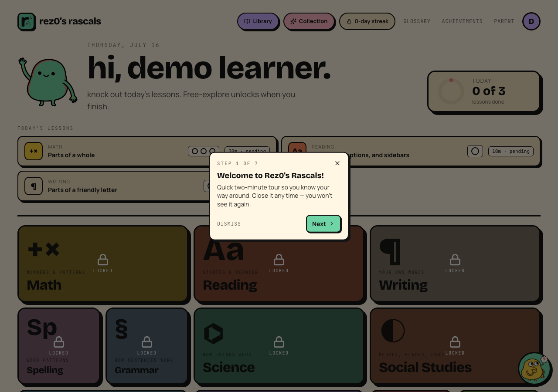Open the Grammar subject card title
This screenshot has height=392, width=558.
pyautogui.click(x=136, y=370)
